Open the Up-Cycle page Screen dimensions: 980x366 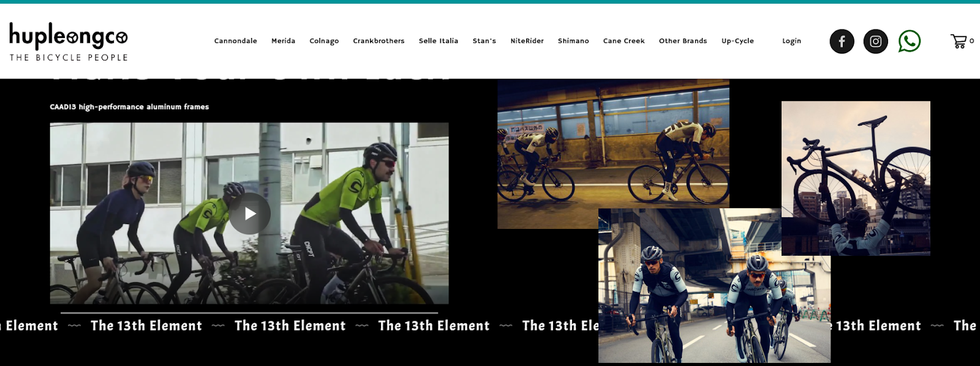click(737, 41)
